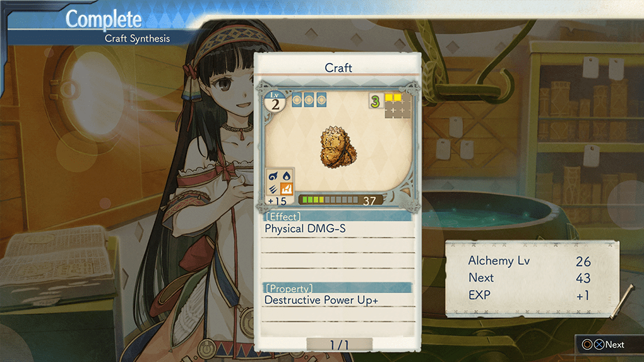Screen dimensions: 644x362
Task: Click the Lv 2 item level badge
Action: point(275,102)
